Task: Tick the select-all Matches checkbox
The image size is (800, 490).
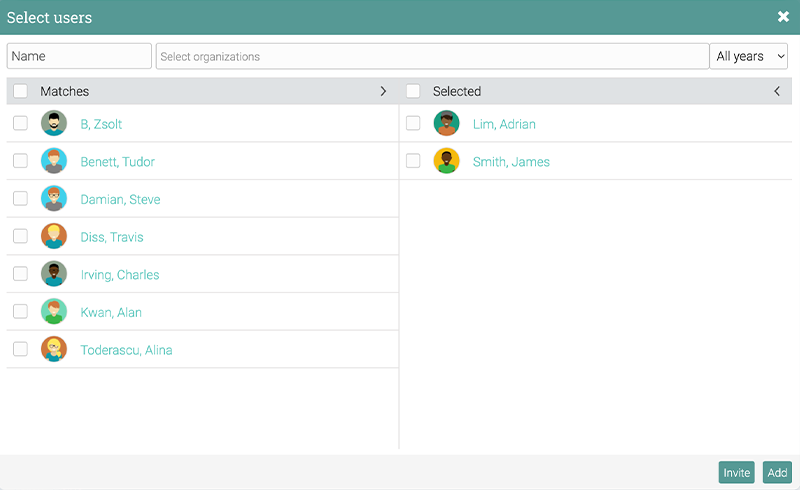Action: tap(20, 91)
